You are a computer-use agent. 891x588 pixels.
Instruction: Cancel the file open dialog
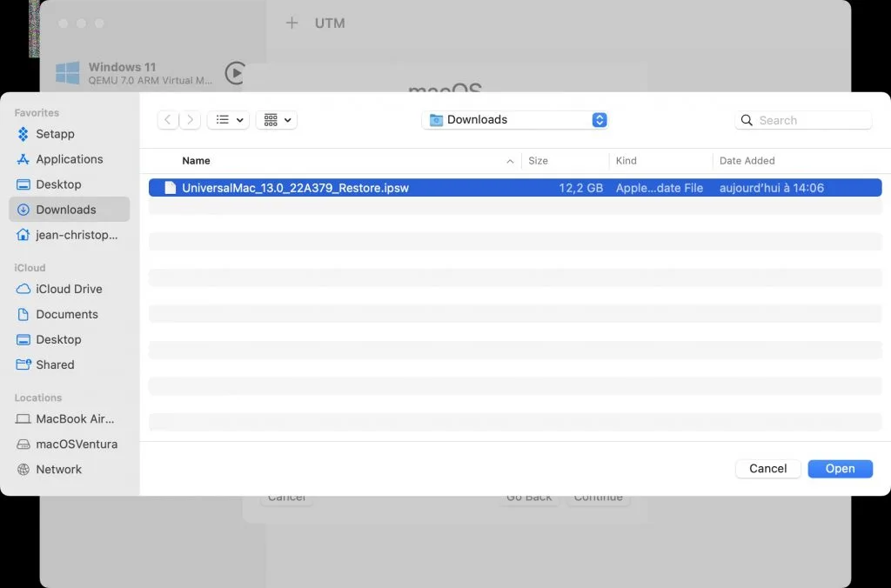pos(767,469)
